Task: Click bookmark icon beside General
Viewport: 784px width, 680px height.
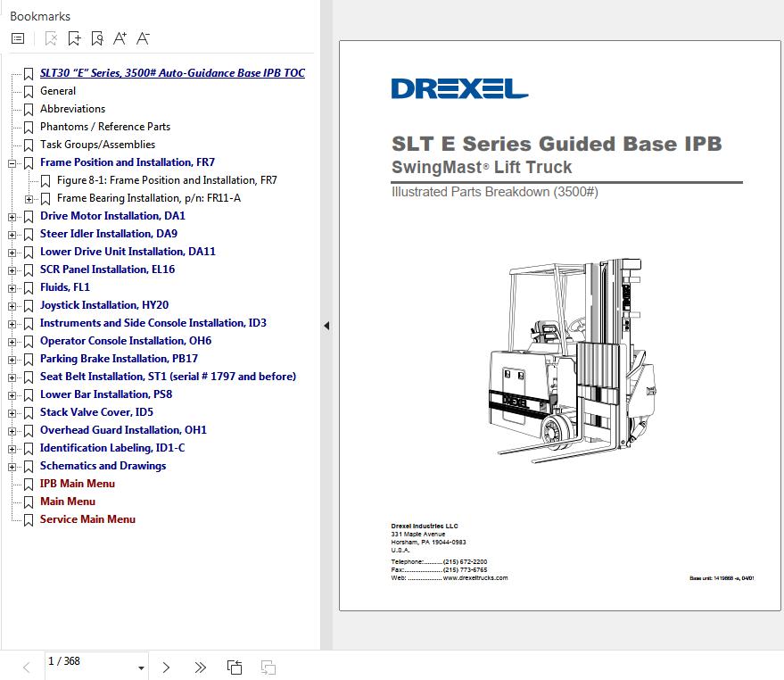Action: [x=29, y=92]
